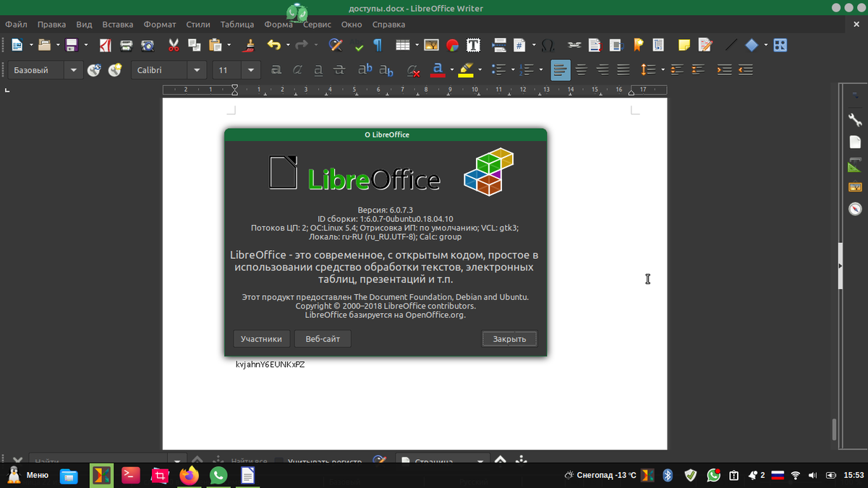Toggle Formatting Marks pilcrow
The height and width of the screenshot is (488, 868).
click(378, 45)
